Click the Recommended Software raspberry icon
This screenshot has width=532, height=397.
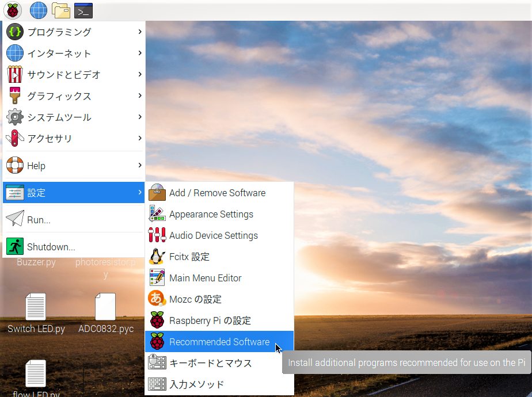point(157,341)
